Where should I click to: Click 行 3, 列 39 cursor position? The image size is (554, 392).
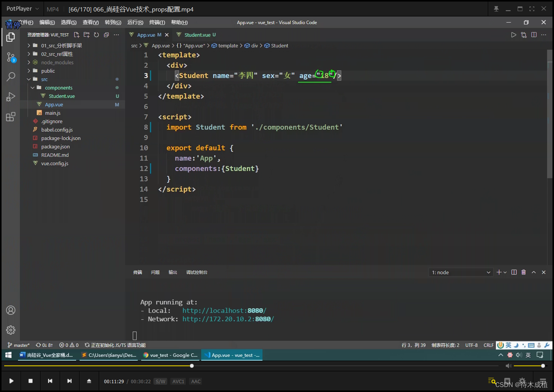[x=414, y=345]
